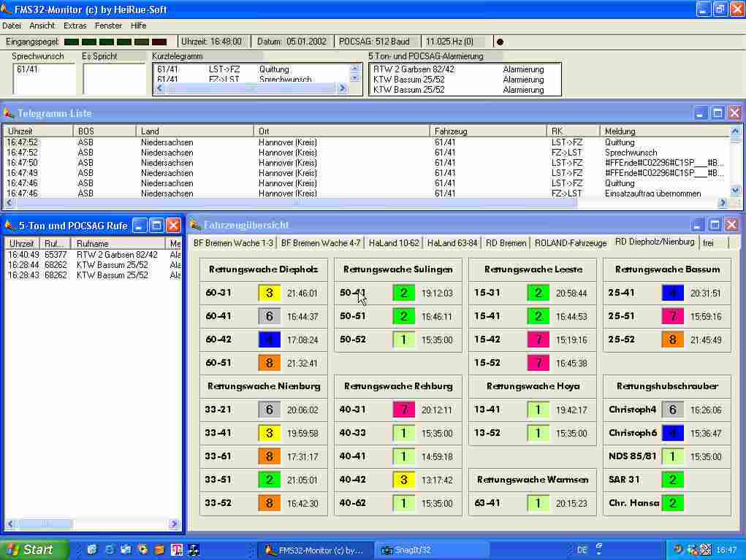The image size is (746, 560).
Task: Click the Internet Explorer quick launch icon
Action: pos(109,550)
